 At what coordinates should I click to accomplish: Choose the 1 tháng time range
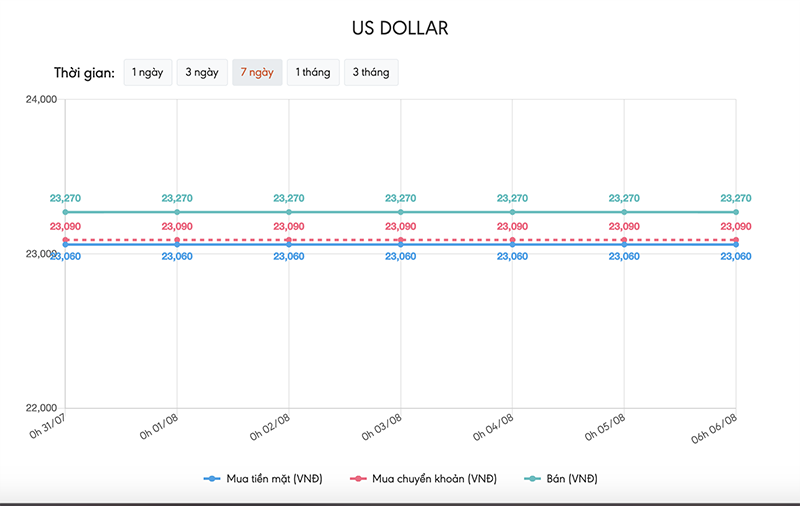(312, 73)
